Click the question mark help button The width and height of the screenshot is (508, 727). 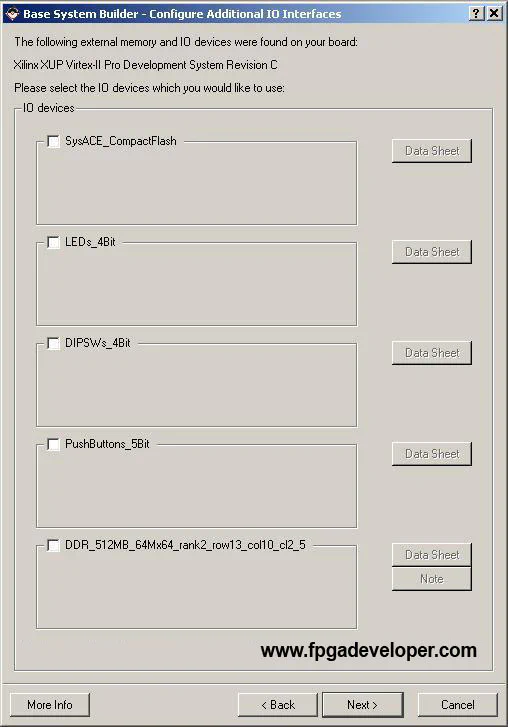pos(476,13)
